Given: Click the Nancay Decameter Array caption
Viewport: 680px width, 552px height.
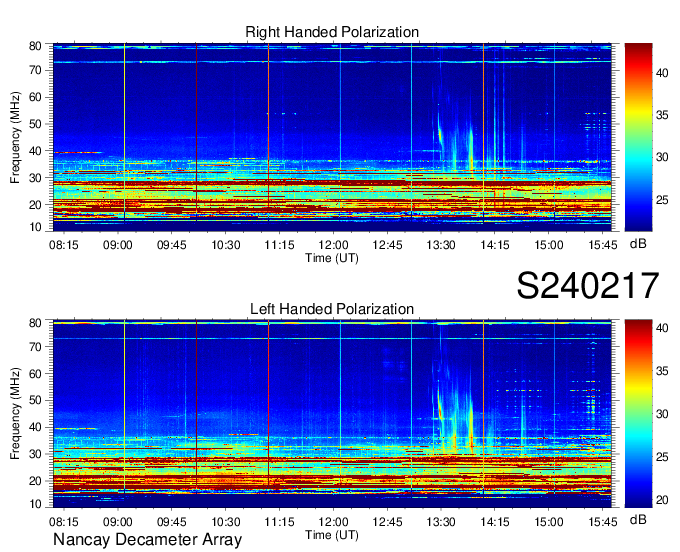Looking at the screenshot, I should 147,540.
